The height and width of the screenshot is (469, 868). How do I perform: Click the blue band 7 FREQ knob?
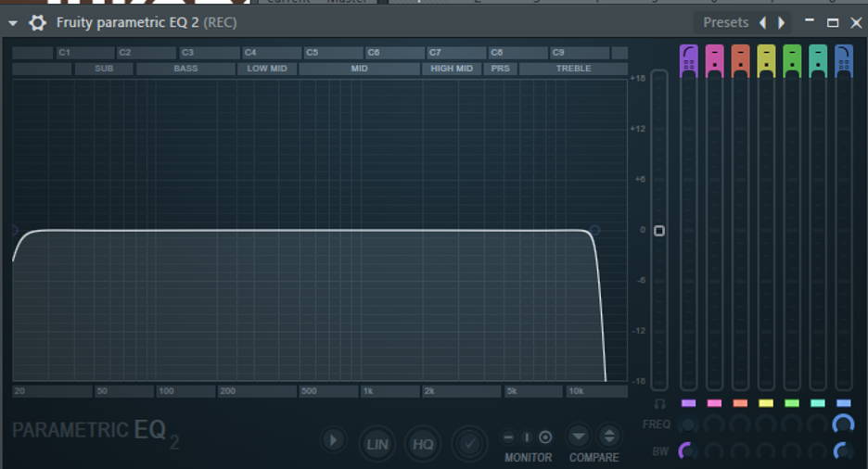tap(844, 425)
